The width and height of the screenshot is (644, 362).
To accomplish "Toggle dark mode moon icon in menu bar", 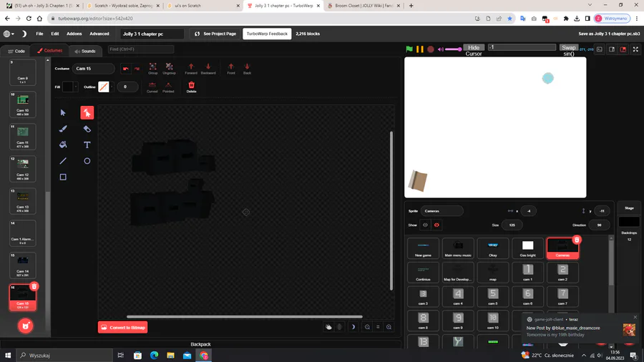I will (x=24, y=34).
